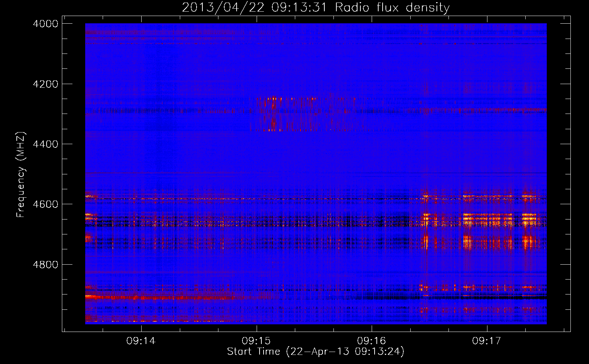
Task: Click the 09:16 time tick label
Action: click(x=372, y=341)
